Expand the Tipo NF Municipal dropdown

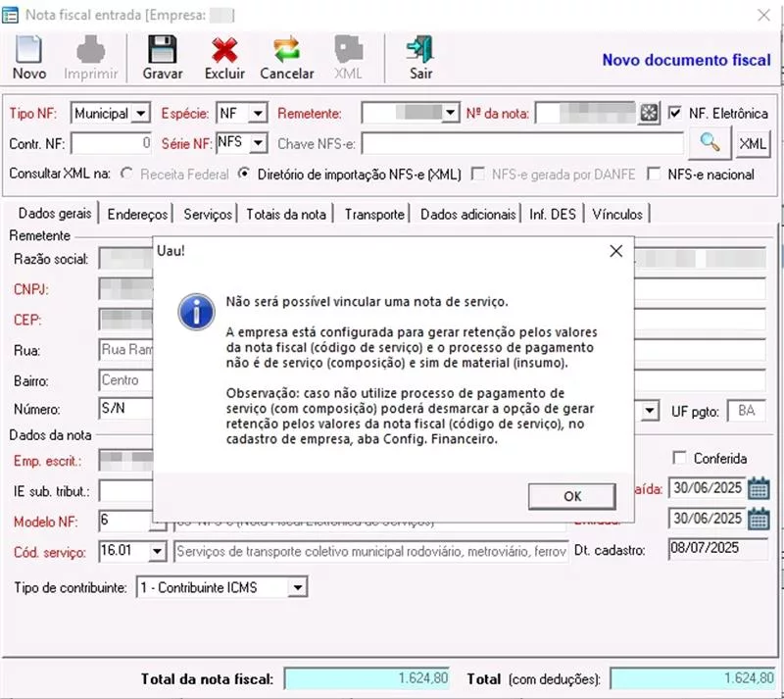pos(140,114)
